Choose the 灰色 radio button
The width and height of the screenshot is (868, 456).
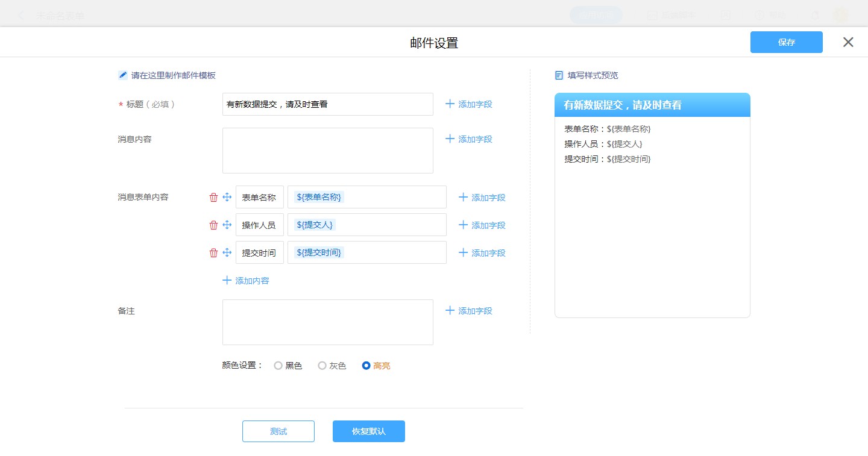322,366
